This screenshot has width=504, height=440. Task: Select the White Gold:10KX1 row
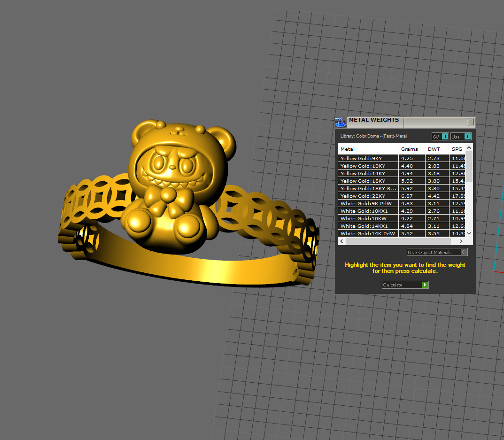point(401,211)
